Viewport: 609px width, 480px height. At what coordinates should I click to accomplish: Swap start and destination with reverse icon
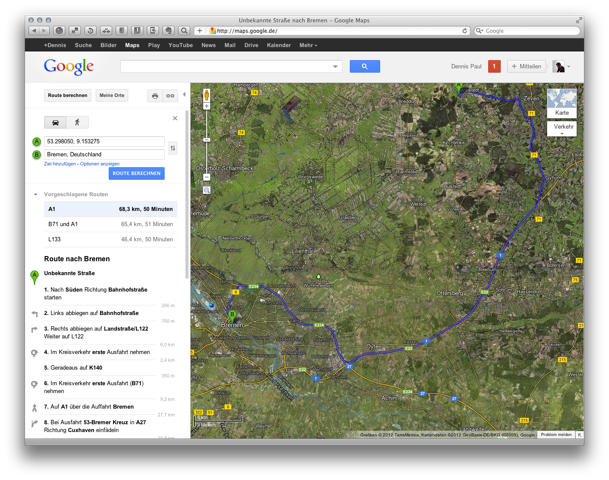(172, 148)
